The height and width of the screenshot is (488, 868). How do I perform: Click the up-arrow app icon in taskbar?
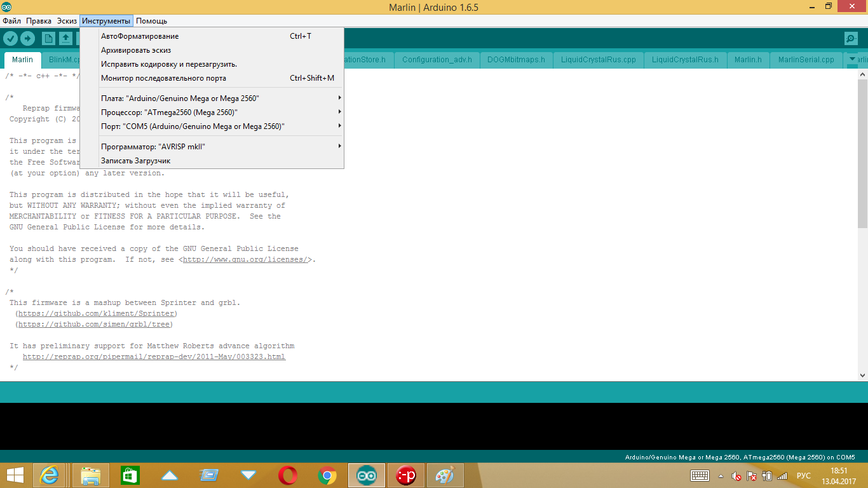(170, 475)
